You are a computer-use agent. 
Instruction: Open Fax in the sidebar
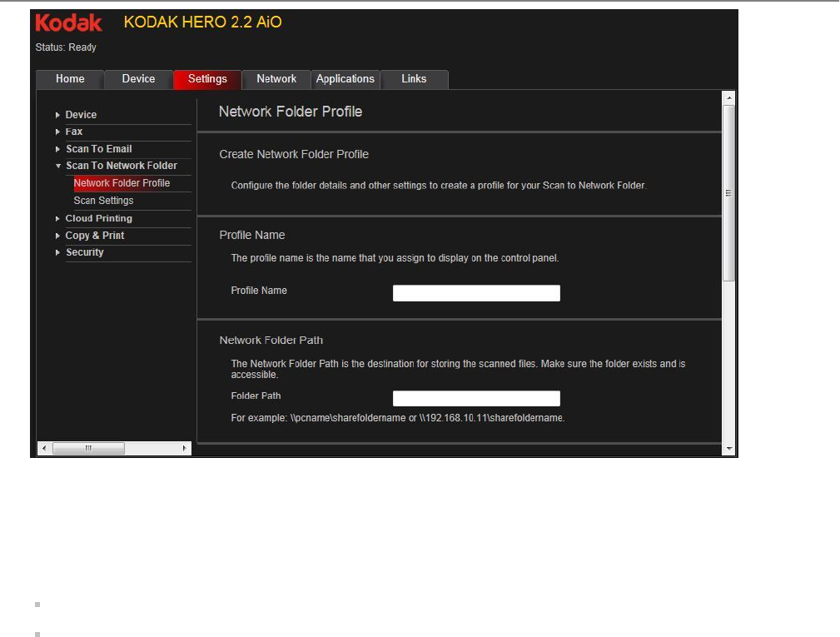[x=74, y=132]
